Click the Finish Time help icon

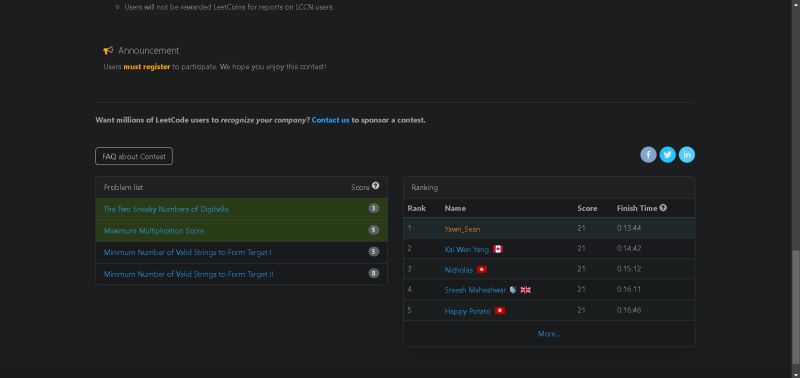663,208
